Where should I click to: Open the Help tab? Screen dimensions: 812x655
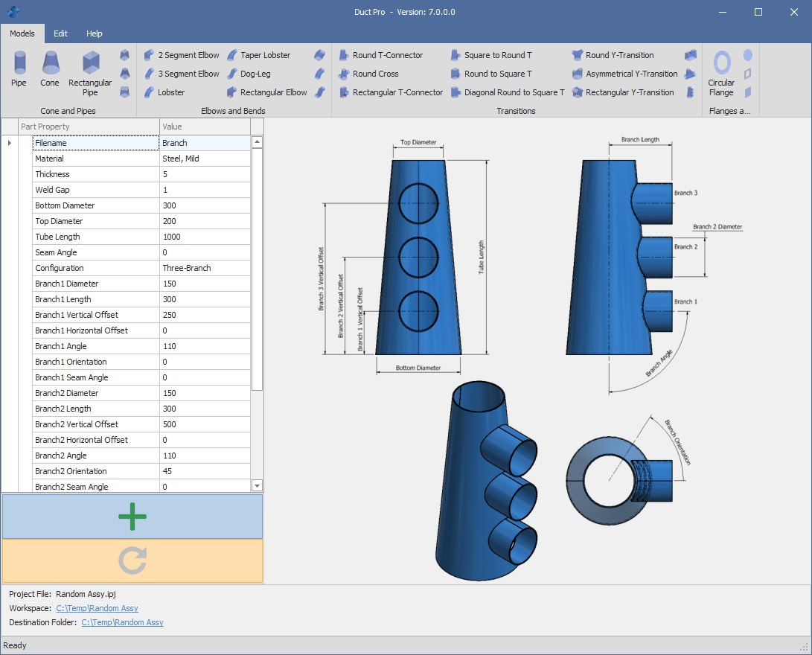point(95,33)
